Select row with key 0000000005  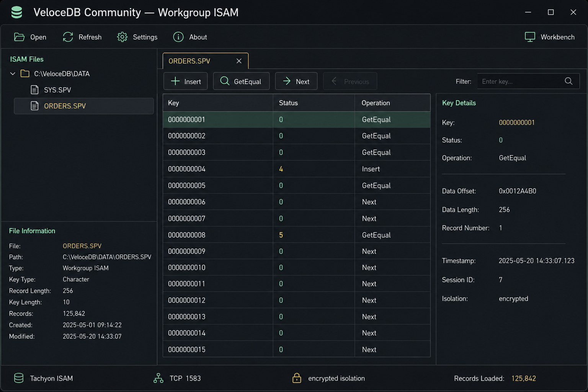pyautogui.click(x=297, y=185)
